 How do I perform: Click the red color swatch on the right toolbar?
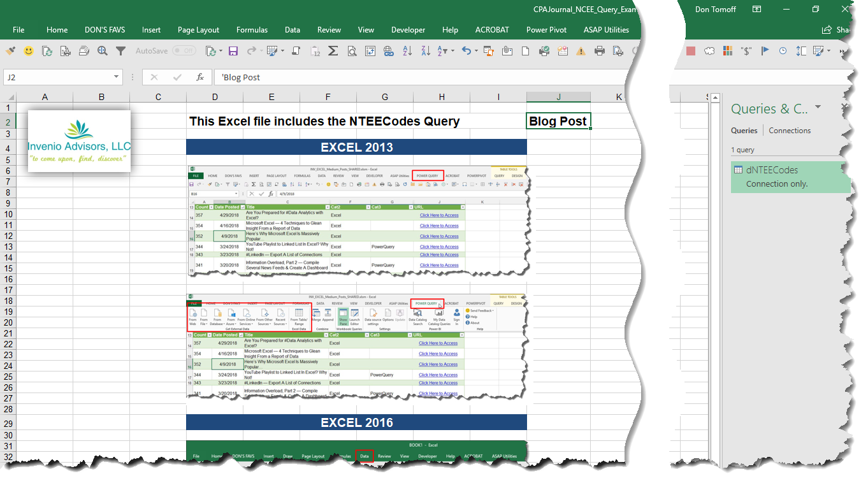[x=690, y=51]
